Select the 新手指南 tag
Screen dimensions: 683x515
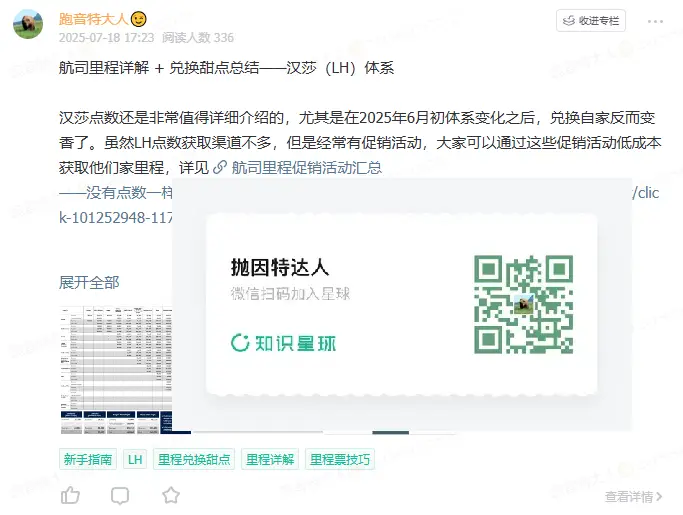(88, 459)
